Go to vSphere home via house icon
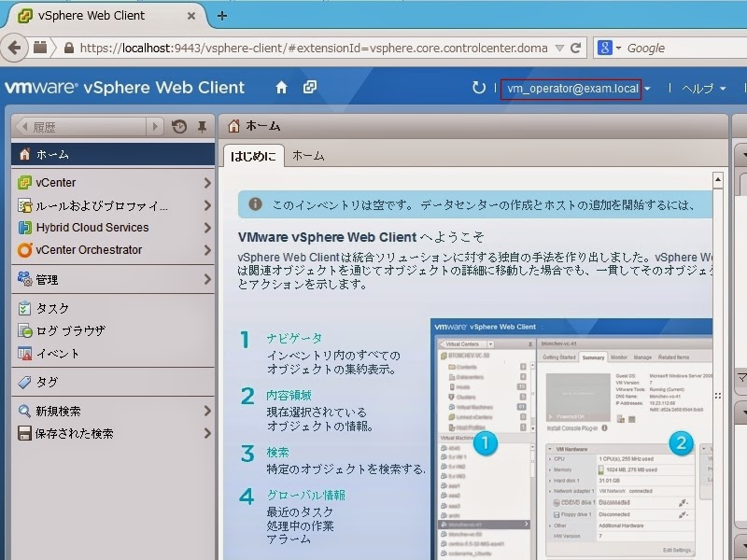747x560 pixels. tap(282, 88)
